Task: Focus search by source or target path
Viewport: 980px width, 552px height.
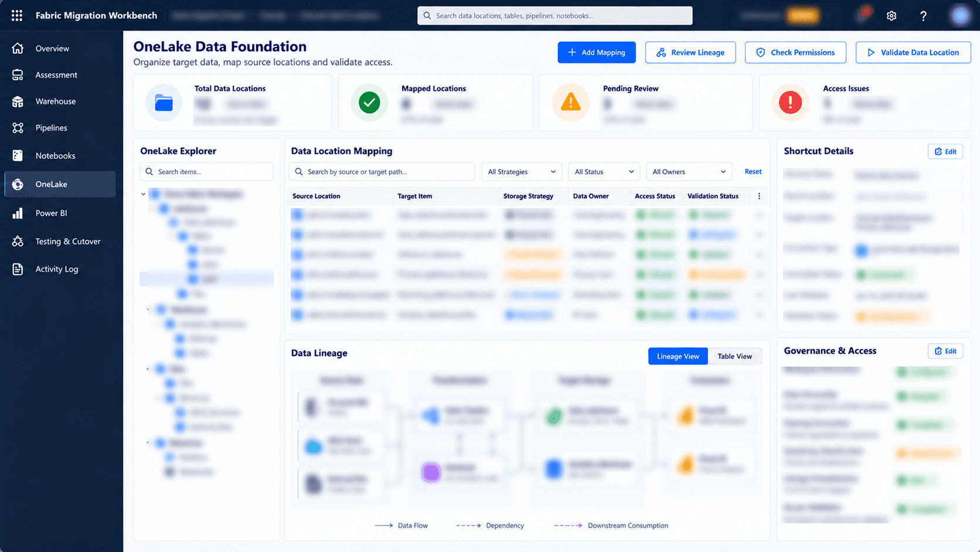Action: (382, 172)
